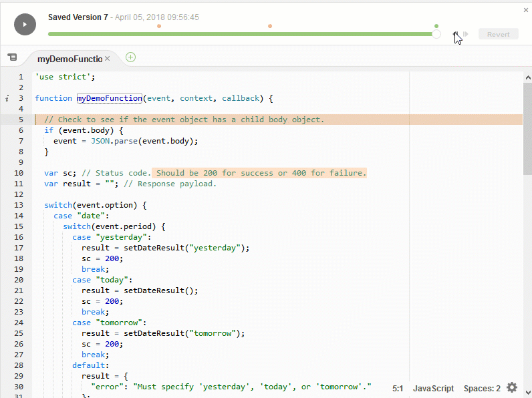
Task: Click the Revert button
Action: pos(498,34)
